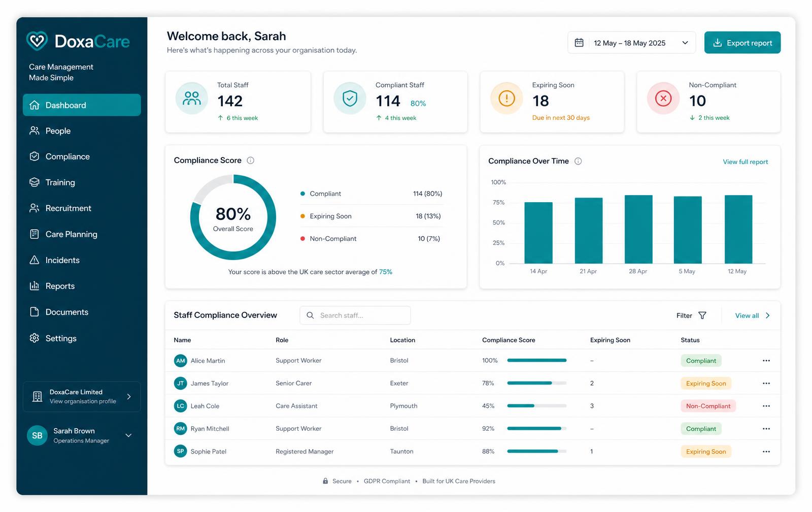Click the 'Plymouth' location cell
This screenshot has height=512, width=812.
(403, 406)
